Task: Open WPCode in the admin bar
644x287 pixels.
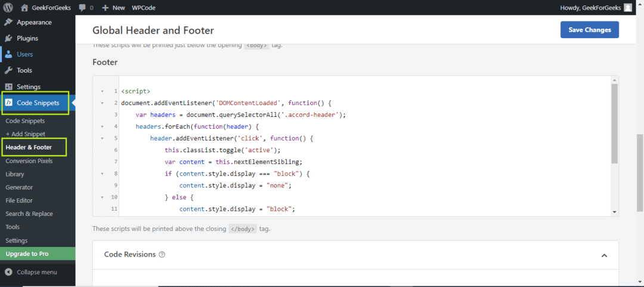Action: [x=144, y=7]
